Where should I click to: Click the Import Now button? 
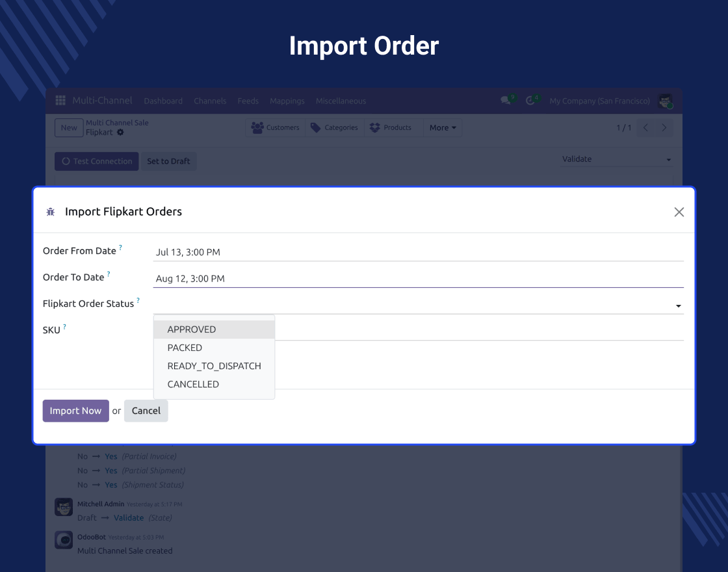pyautogui.click(x=75, y=411)
